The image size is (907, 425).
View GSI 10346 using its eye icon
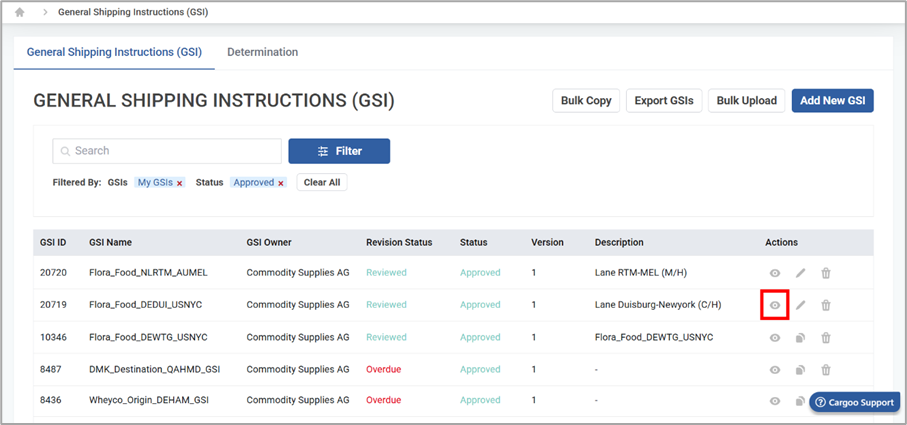click(x=775, y=338)
